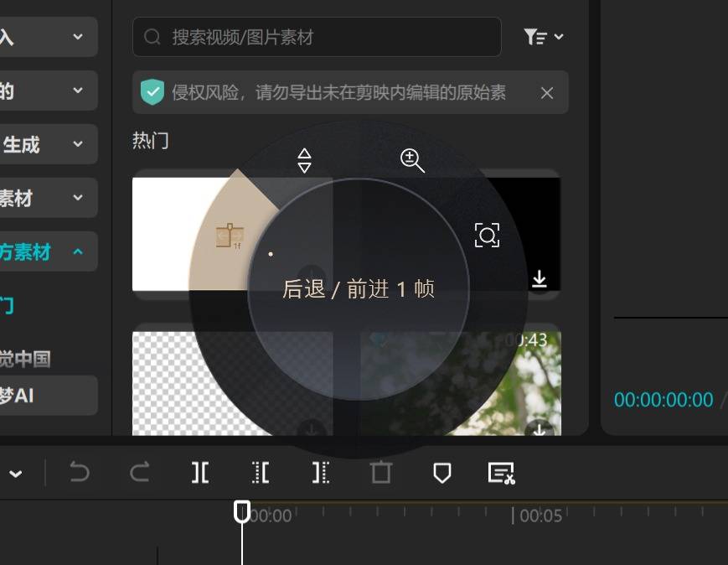Dismiss the 侵权风险 warning banner
The width and height of the screenshot is (728, 565).
pyautogui.click(x=547, y=93)
